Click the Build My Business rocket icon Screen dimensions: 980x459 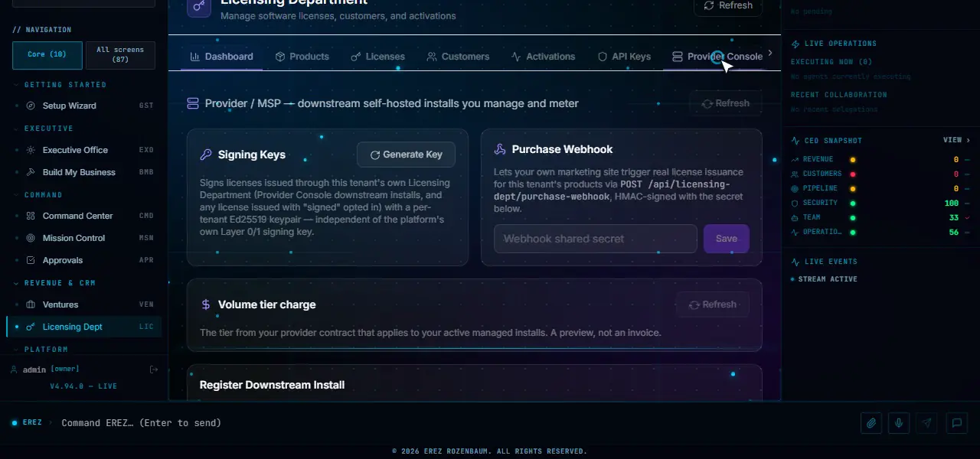[x=31, y=172]
